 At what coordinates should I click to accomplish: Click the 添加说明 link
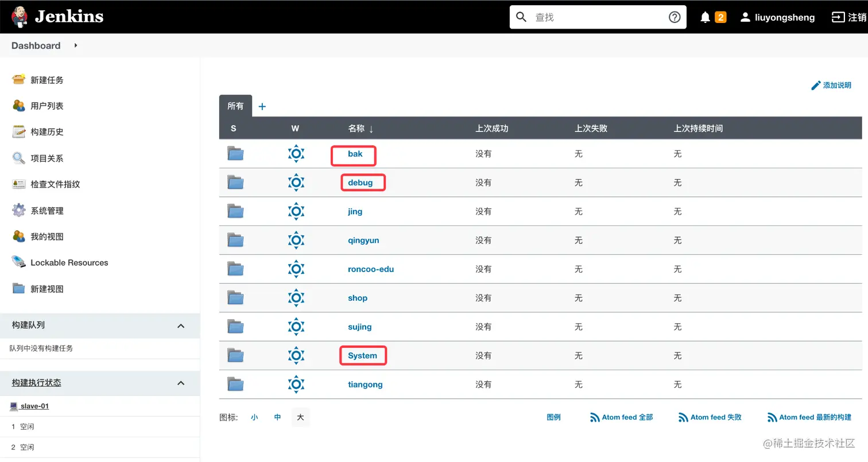point(837,85)
